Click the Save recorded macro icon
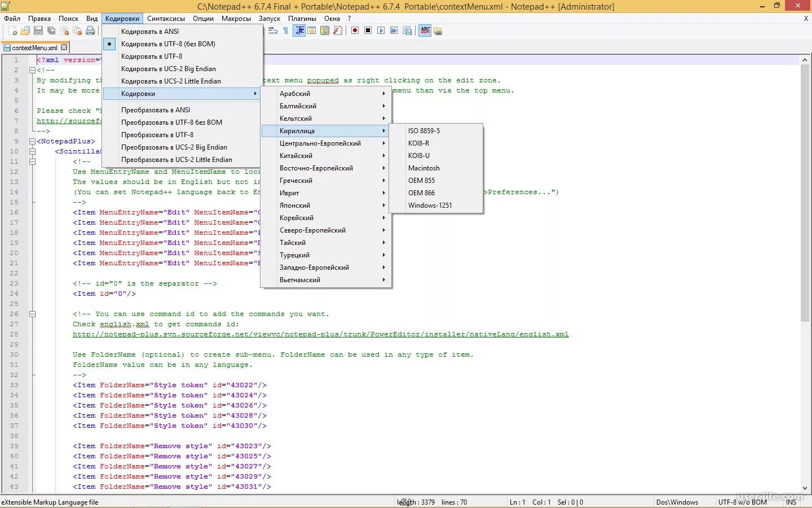Viewport: 812px width, 508px height. coord(407,30)
